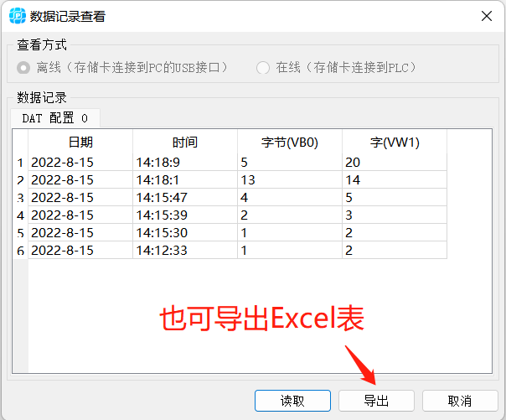Switch to the DAT 配置 0 tab

click(55, 118)
